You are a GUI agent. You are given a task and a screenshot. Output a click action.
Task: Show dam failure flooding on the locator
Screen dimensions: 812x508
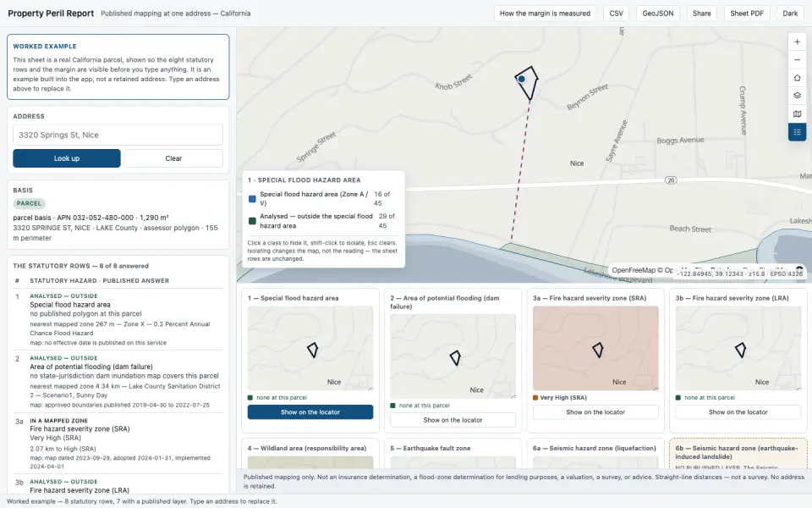tap(453, 420)
